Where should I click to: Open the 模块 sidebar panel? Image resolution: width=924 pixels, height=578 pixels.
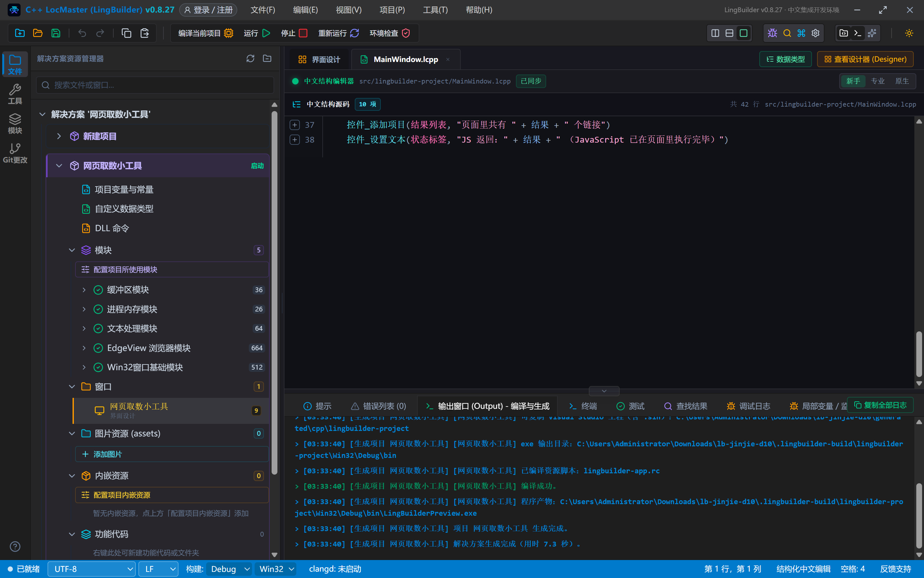[15, 124]
